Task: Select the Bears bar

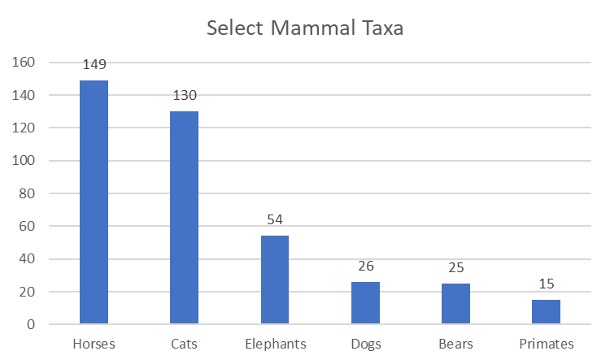Action: coord(455,304)
